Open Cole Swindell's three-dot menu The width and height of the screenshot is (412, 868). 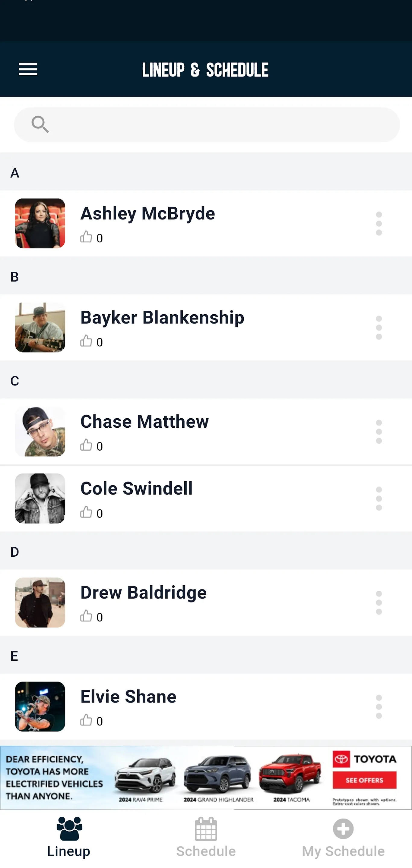click(379, 498)
